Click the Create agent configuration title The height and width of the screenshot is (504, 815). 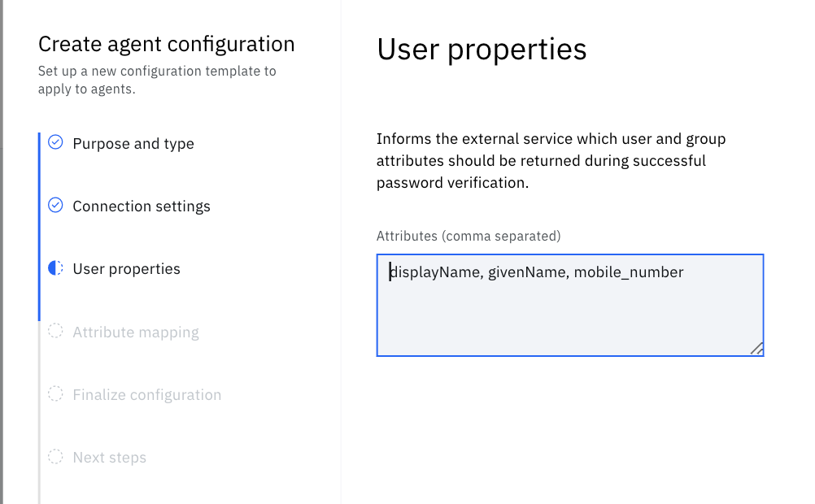(x=166, y=44)
